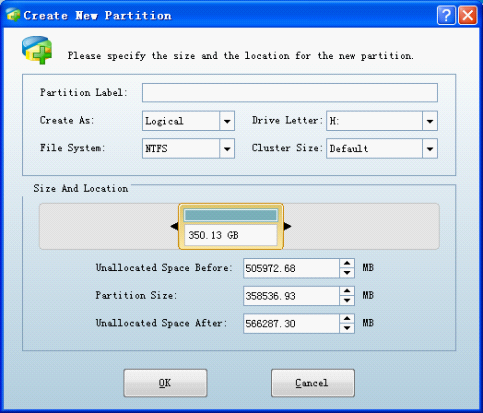Confirm with the OK button

(165, 383)
